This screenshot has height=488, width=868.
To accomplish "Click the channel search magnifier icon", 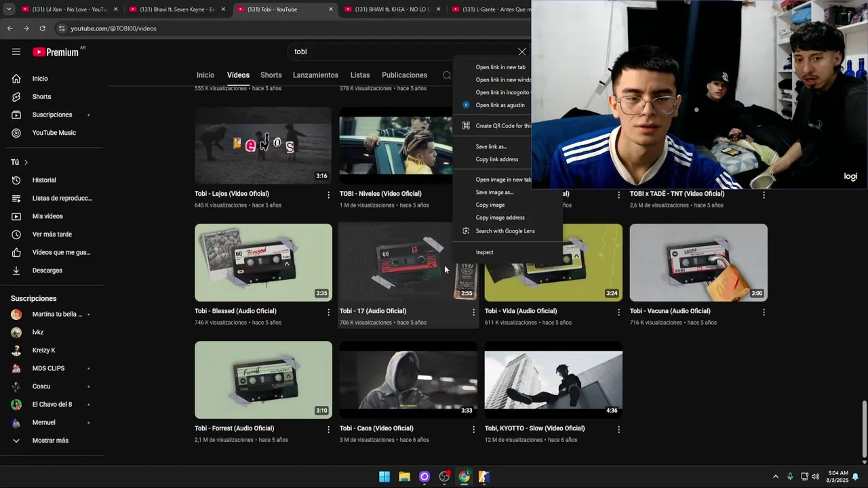I will [x=446, y=75].
